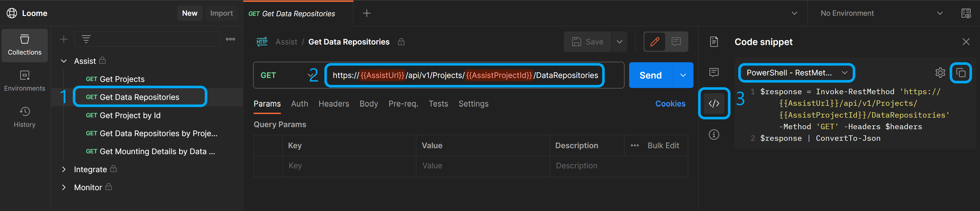Copy the code snippet to clipboard
Image resolution: width=980 pixels, height=211 pixels.
coord(961,73)
